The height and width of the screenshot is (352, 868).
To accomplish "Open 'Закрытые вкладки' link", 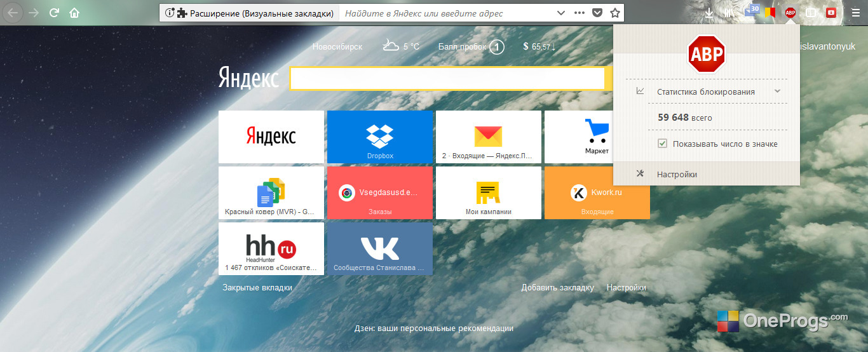I will 257,288.
